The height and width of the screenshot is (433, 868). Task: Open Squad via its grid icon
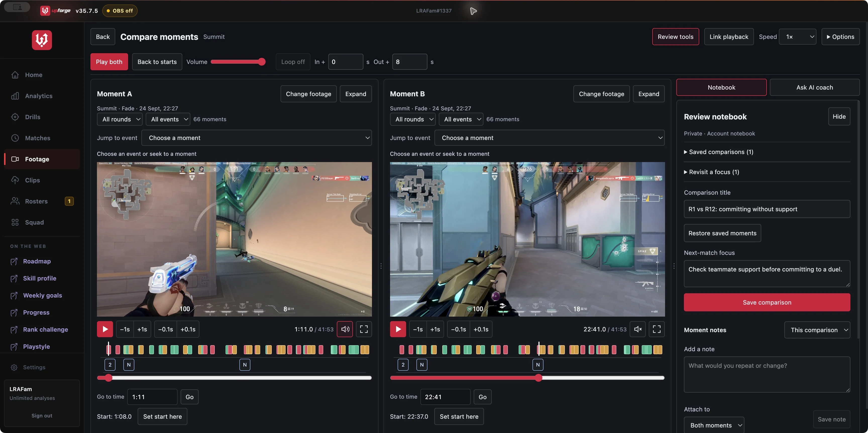click(x=15, y=222)
